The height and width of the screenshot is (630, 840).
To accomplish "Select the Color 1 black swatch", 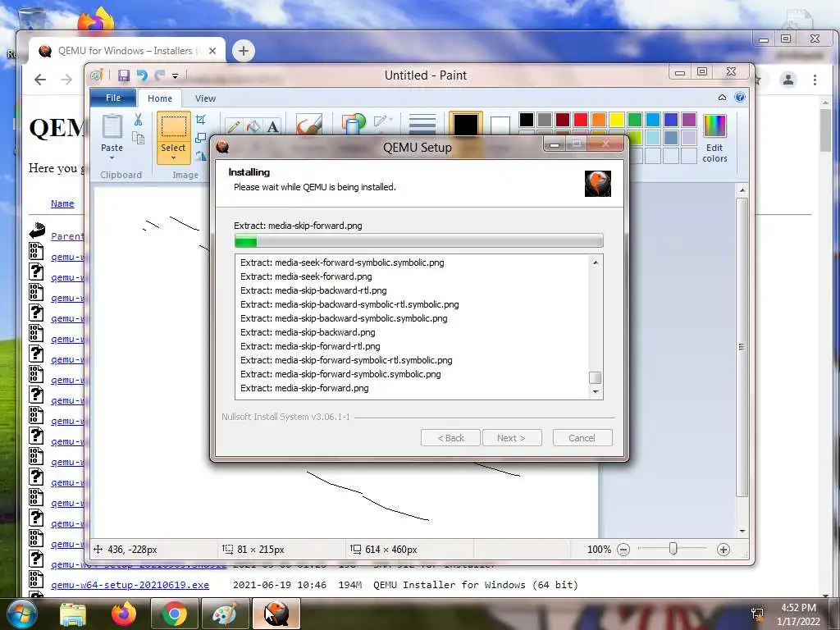I will coord(466,125).
